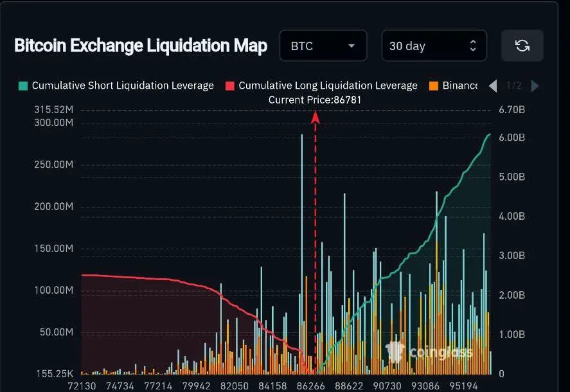The height and width of the screenshot is (392, 570).
Task: Toggle Cumulative Short Liquidation Leverage legend
Action: [x=116, y=86]
